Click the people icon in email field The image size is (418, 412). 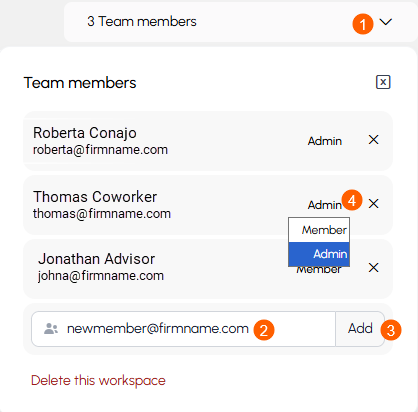click(51, 329)
